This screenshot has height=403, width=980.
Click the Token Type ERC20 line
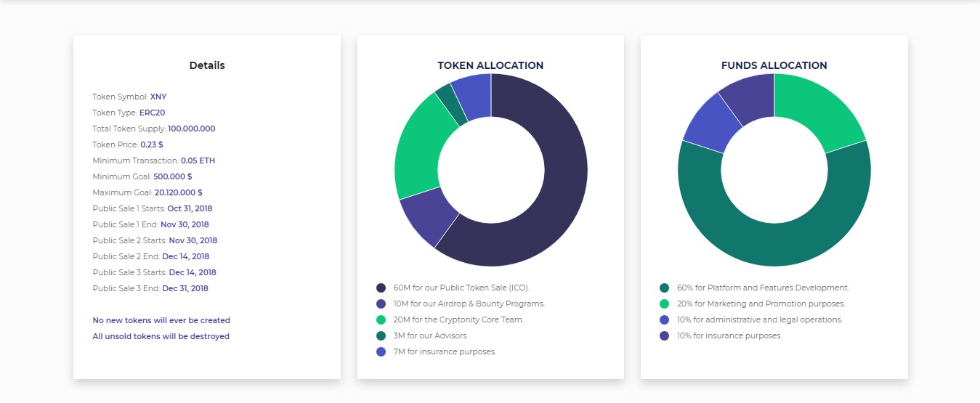[x=129, y=113]
